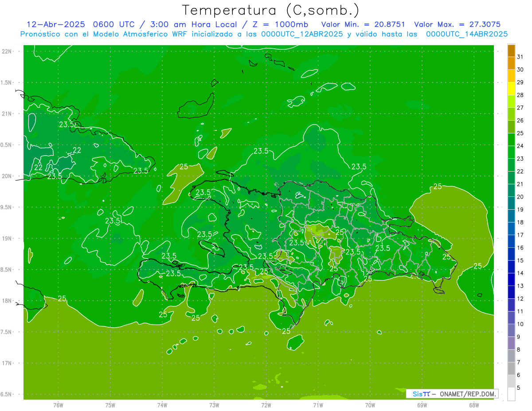Click legend value 31
The width and height of the screenshot is (532, 411).
(x=520, y=57)
